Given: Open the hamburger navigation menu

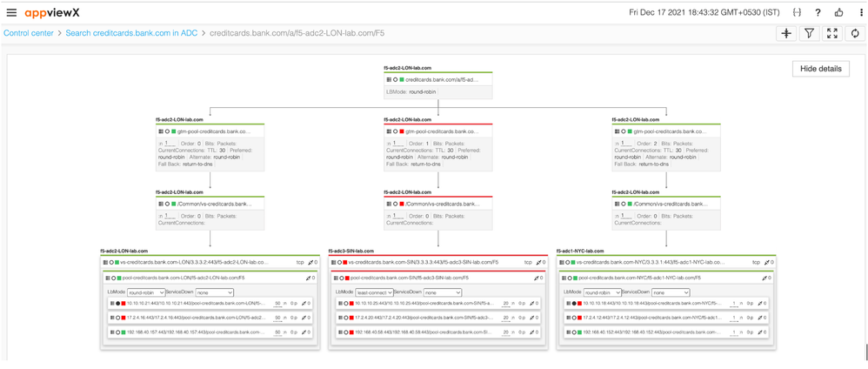Looking at the screenshot, I should tap(11, 12).
